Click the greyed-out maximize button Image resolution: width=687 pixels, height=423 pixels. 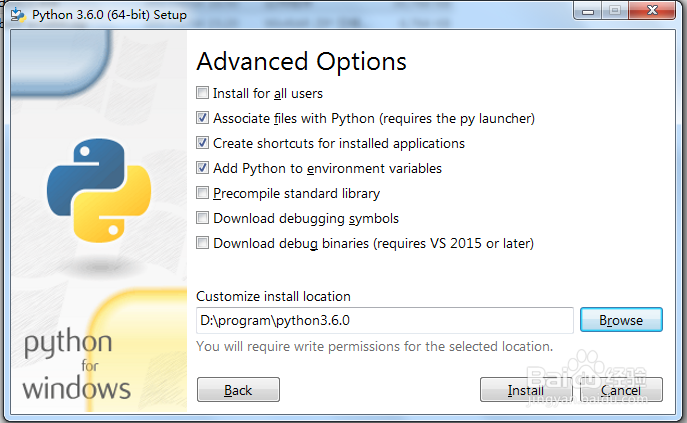615,11
